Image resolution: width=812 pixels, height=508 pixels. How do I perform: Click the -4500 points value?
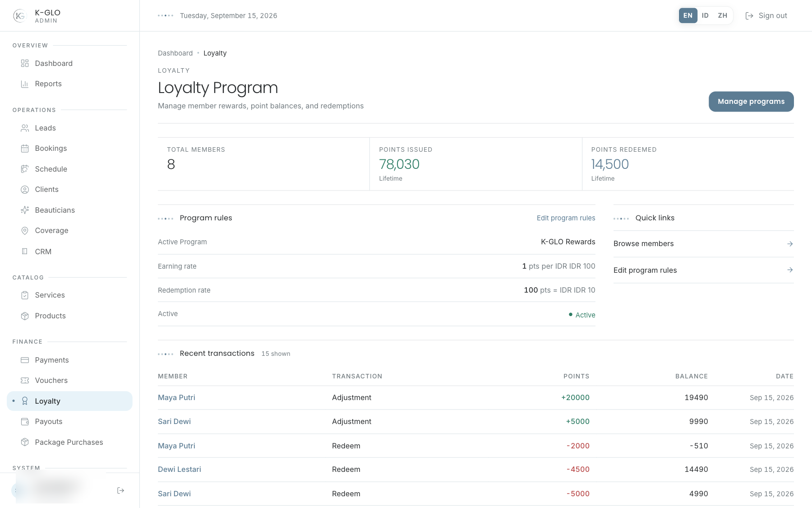tap(578, 470)
